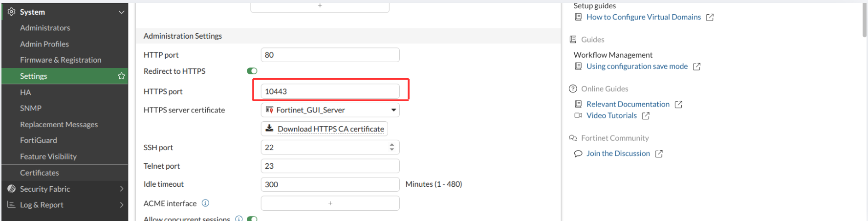
Task: Expand the Log & Report chevron
Action: pos(121,205)
